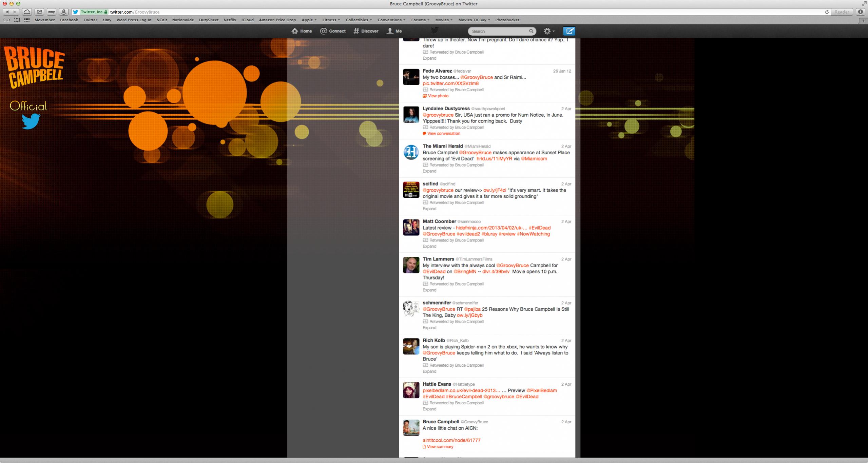
Task: Open the Forums bookmarks dropdown
Action: (420, 20)
